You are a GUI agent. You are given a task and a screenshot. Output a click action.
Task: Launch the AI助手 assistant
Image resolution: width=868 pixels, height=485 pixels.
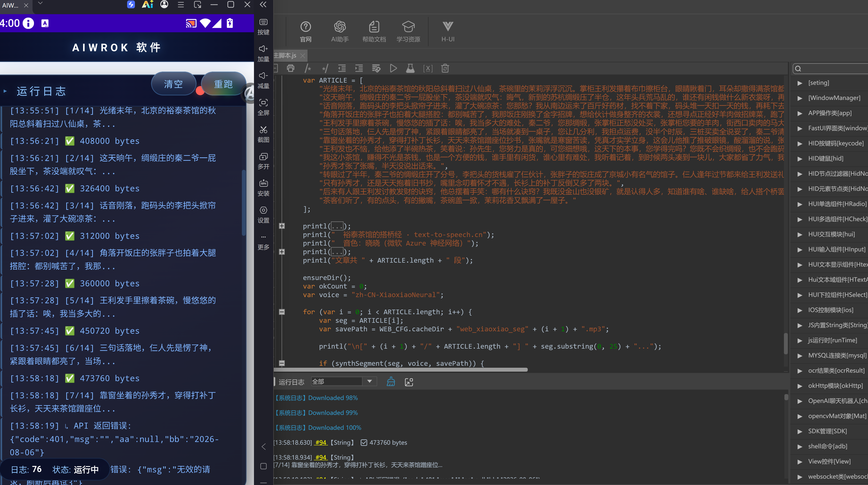point(340,31)
